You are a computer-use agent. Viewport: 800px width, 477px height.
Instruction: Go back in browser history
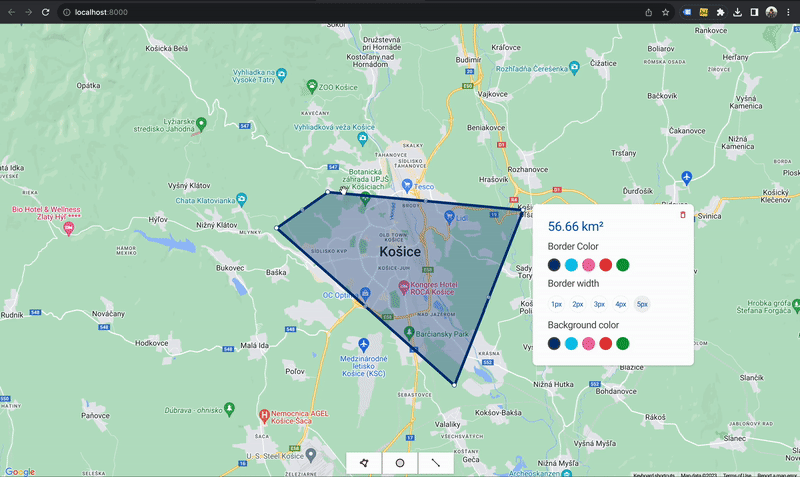pyautogui.click(x=11, y=12)
